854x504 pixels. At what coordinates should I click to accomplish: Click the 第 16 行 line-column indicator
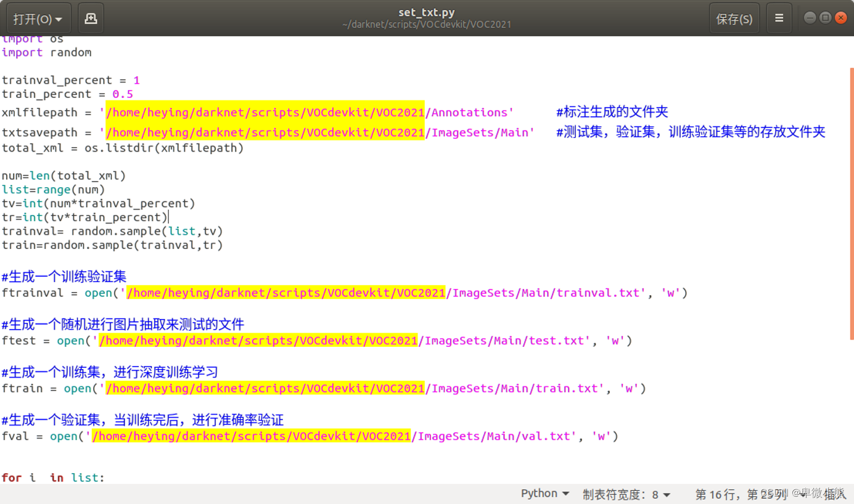[741, 494]
